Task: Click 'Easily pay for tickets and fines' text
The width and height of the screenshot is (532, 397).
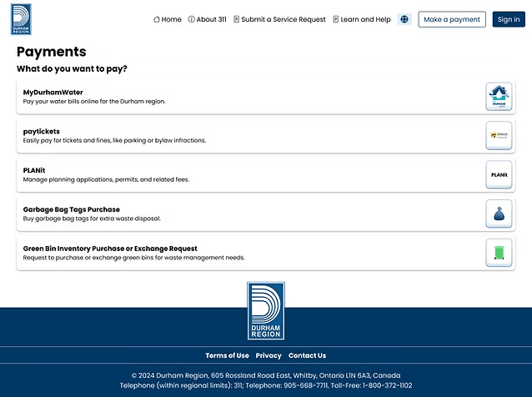Action: point(114,140)
